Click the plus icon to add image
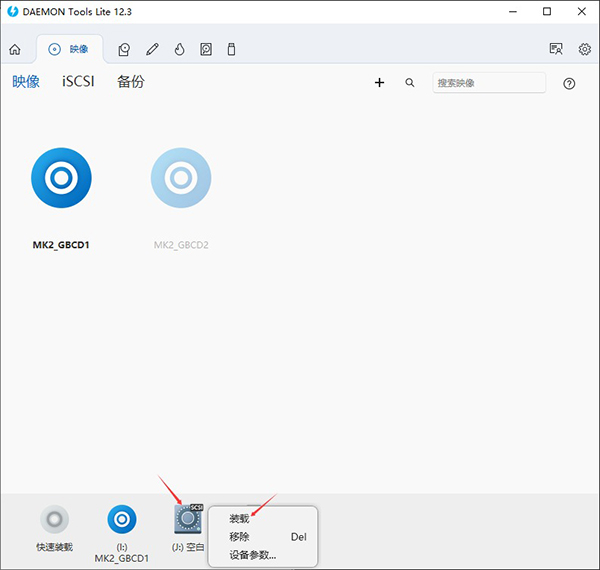Screen dimensions: 600x570 tap(379, 83)
